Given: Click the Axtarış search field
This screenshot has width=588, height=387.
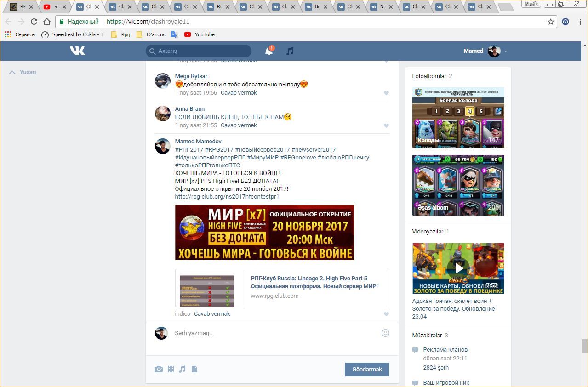Looking at the screenshot, I should (x=199, y=51).
